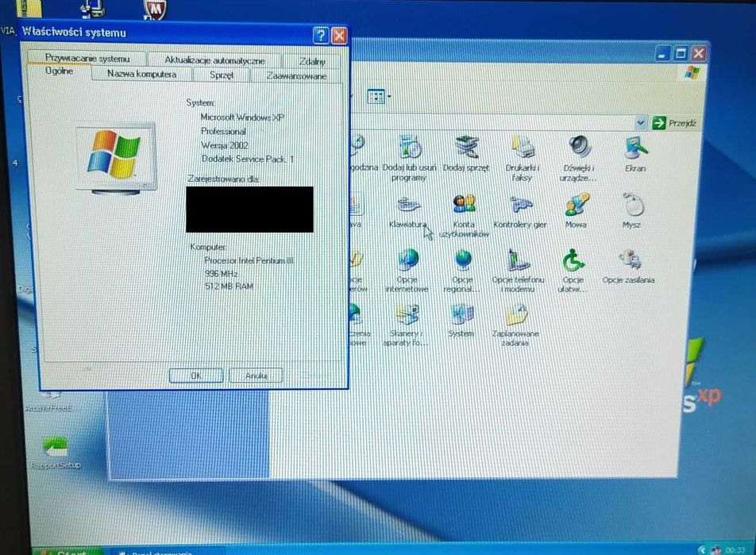Screen dimensions: 756x555
Task: Open Zaplanowane zadania in Control Panel
Action: [x=515, y=325]
